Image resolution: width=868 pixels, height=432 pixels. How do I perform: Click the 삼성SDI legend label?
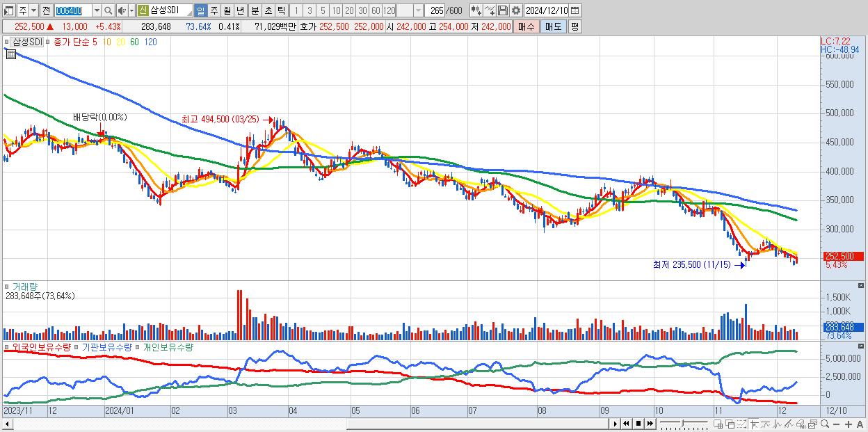tap(27, 42)
